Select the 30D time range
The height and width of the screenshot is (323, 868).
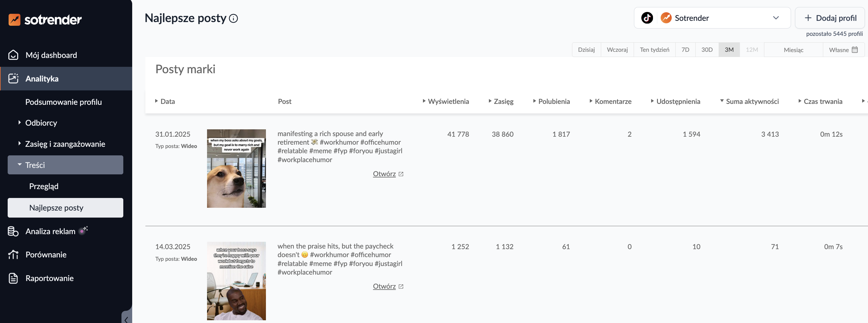[x=707, y=50]
